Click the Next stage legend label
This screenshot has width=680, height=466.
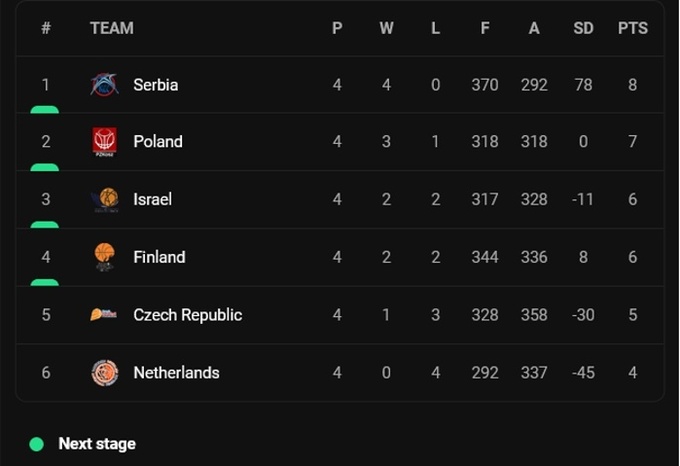tap(97, 444)
